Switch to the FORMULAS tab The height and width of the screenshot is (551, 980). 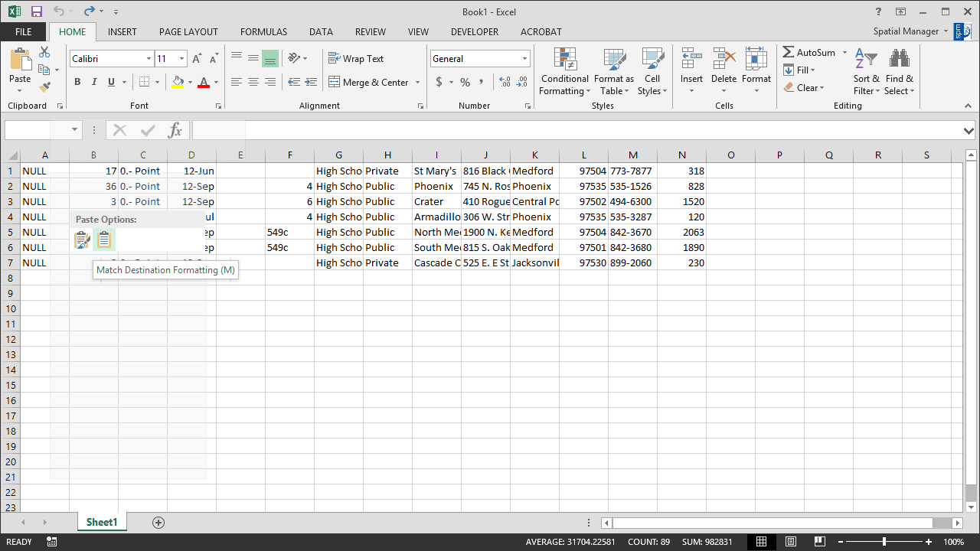click(263, 32)
